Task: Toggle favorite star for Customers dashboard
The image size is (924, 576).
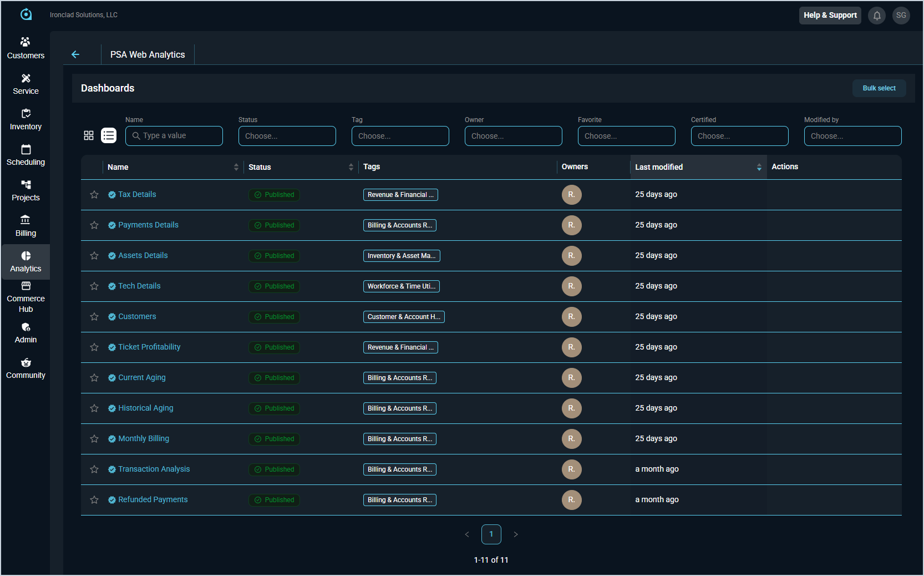Action: (94, 317)
